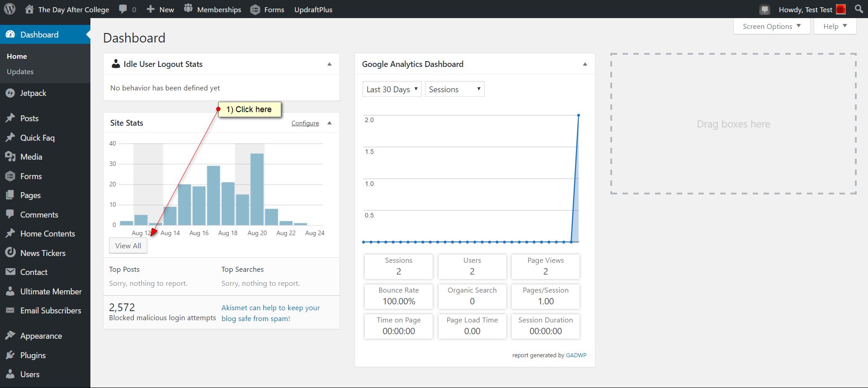Open Appearance via the paintbrush icon
This screenshot has width=868, height=388.
pos(10,336)
